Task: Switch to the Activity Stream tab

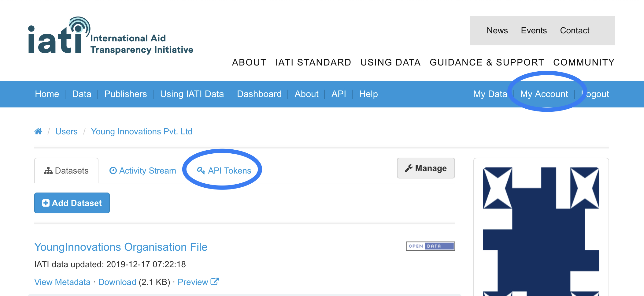Action: (147, 170)
